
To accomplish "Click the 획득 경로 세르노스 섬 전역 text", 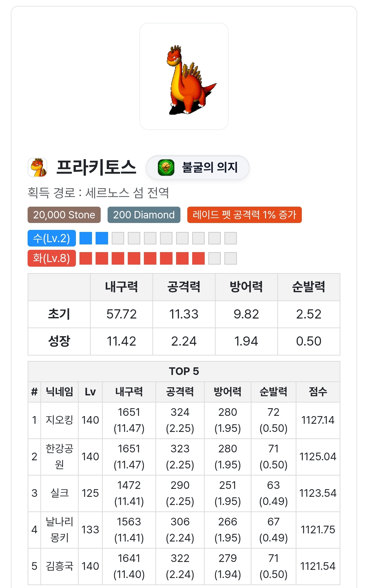I will pyautogui.click(x=98, y=193).
